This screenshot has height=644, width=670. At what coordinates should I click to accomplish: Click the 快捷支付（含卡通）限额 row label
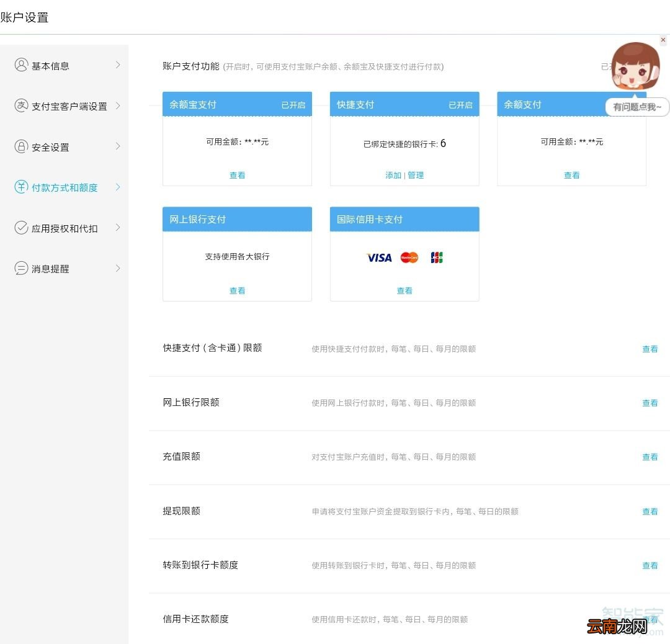point(212,348)
